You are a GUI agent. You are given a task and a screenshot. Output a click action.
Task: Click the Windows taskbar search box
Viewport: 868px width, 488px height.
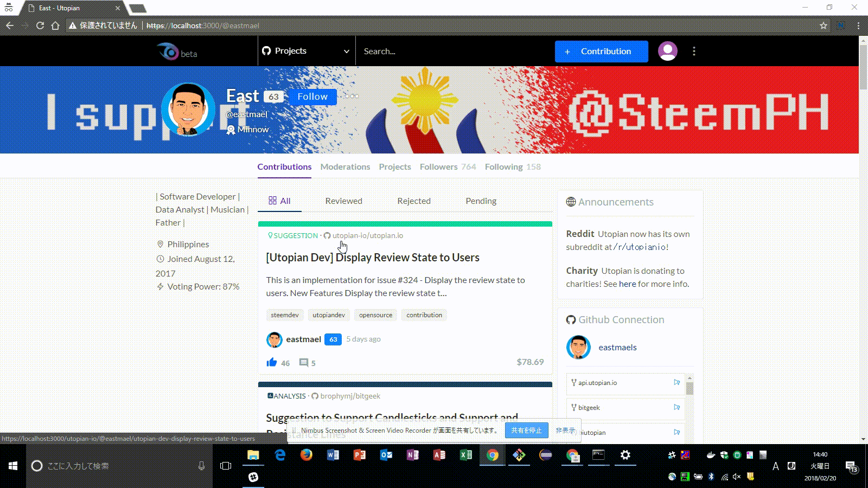click(119, 466)
